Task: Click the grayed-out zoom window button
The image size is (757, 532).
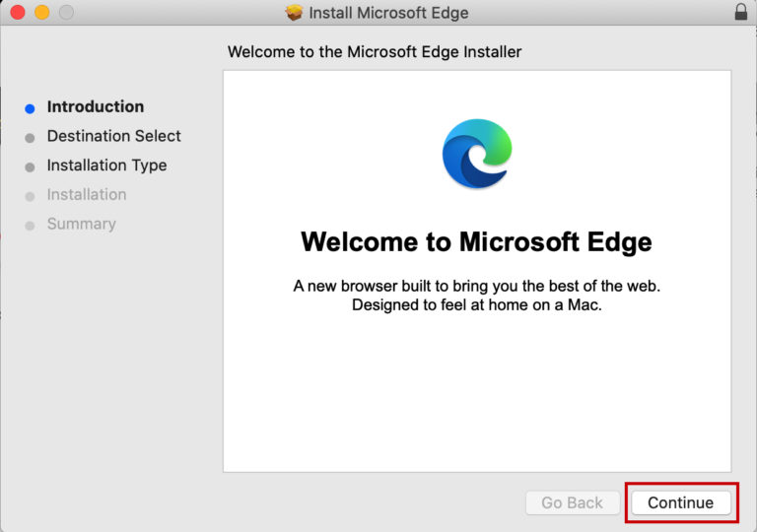Action: (66, 12)
